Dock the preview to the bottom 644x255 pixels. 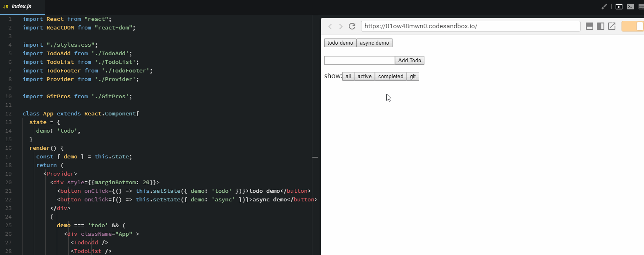[x=590, y=26]
